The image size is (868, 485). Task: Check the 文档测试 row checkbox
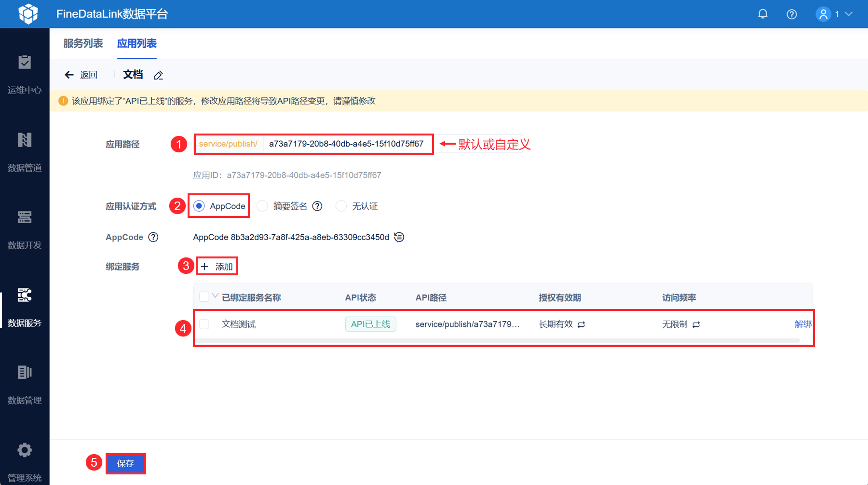[x=204, y=324]
